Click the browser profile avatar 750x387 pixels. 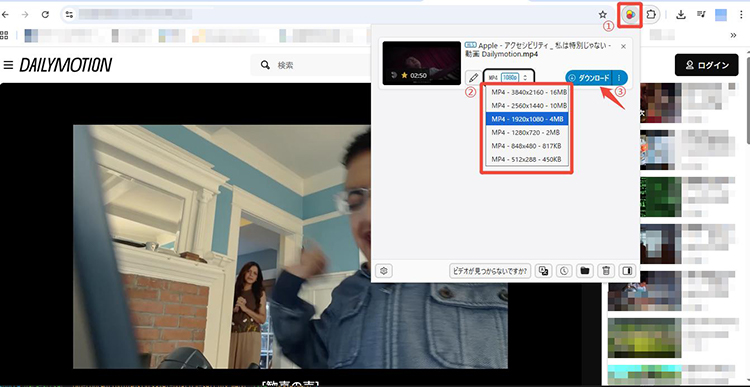[x=721, y=15]
